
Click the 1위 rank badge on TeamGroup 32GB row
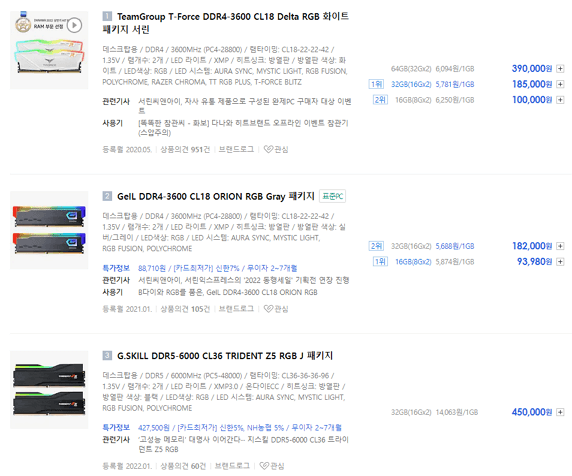[376, 84]
